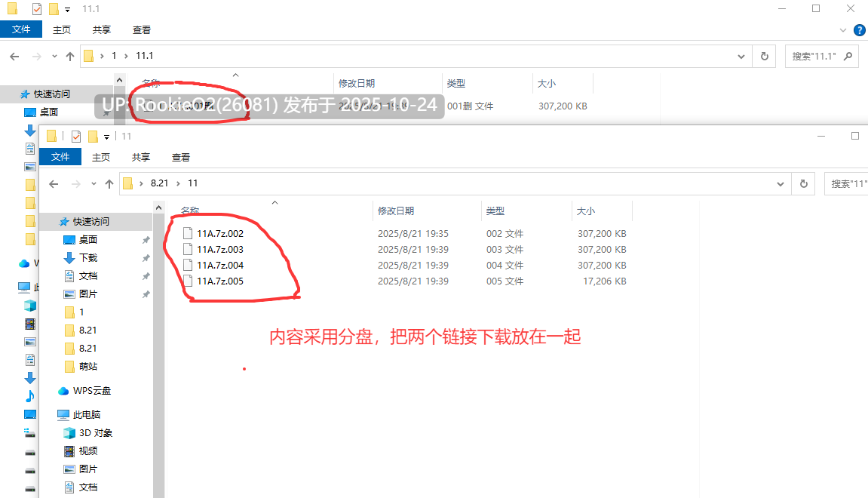Select file 11A.7z.002
Screen dimensions: 868x498
point(219,234)
